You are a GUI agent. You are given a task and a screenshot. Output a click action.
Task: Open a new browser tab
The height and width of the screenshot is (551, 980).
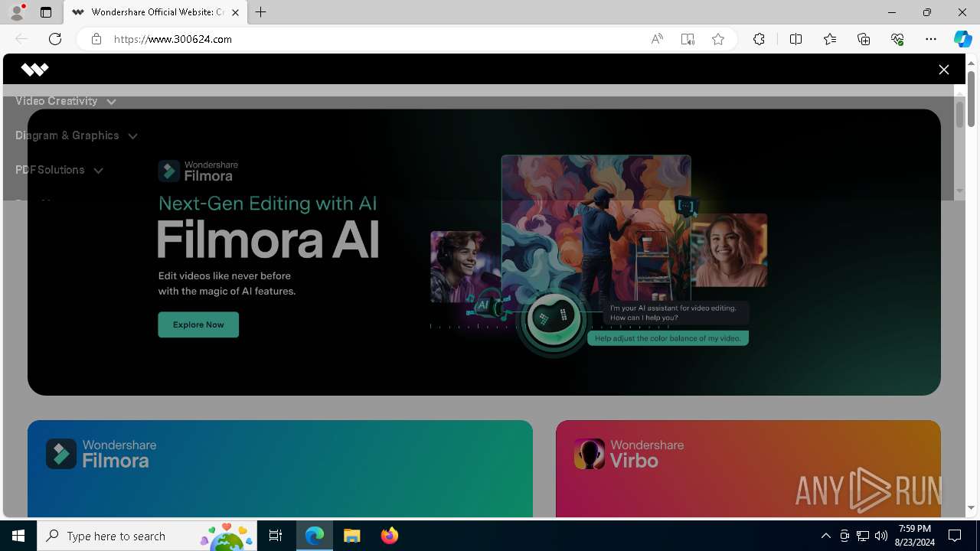click(x=261, y=12)
